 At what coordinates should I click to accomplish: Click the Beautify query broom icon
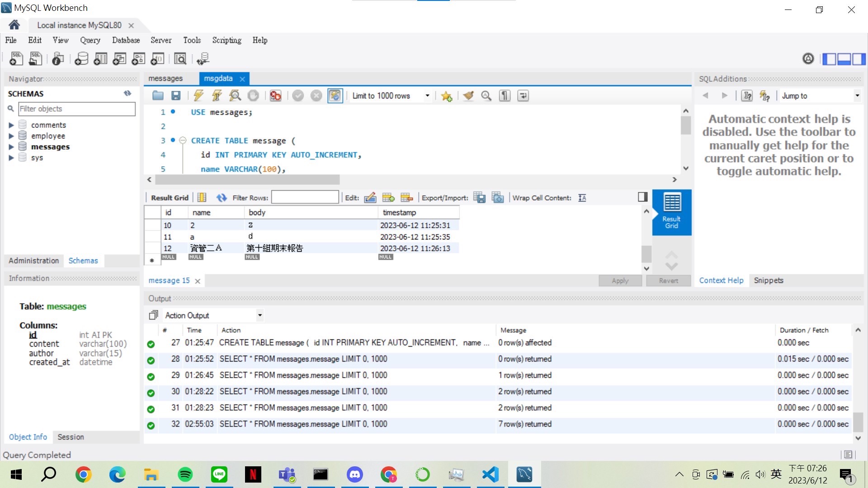468,95
